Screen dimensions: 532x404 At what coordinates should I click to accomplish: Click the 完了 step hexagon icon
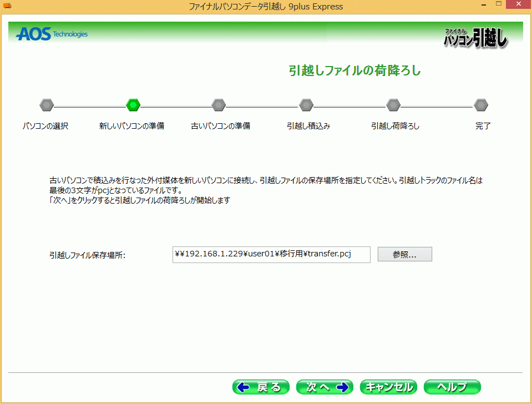click(481, 104)
